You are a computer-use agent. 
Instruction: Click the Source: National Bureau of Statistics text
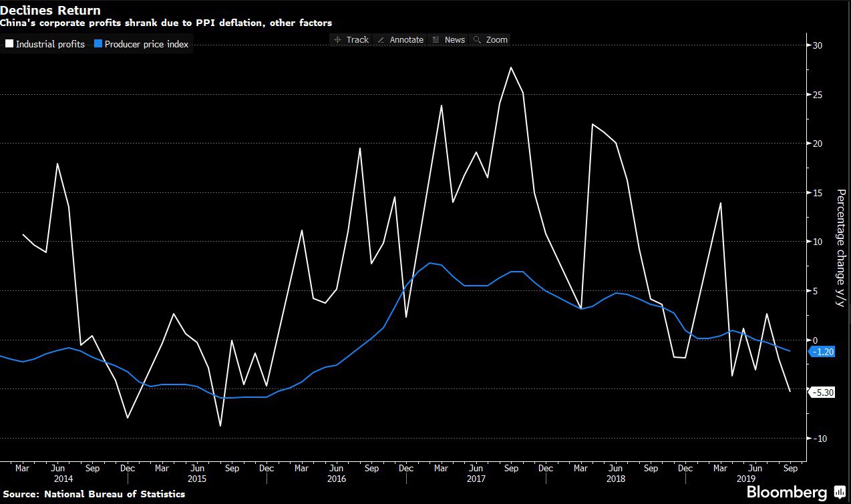pyautogui.click(x=93, y=494)
